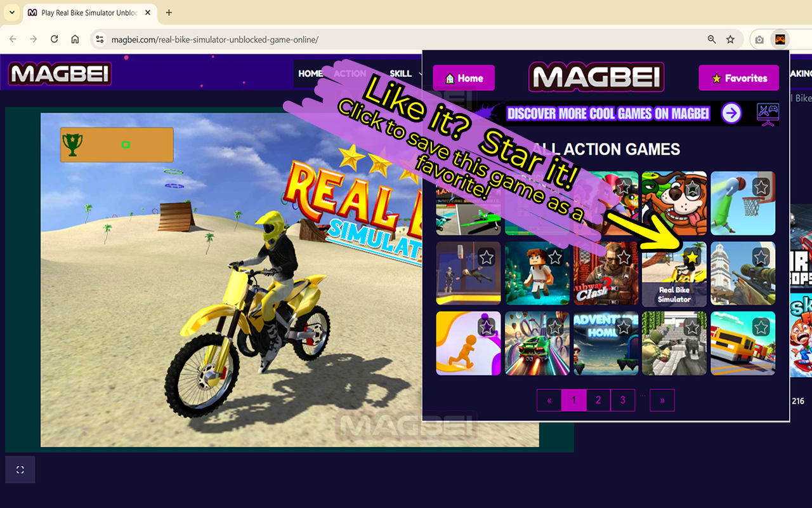Bookmark this page with the address bar star
This screenshot has height=508, width=812.
[730, 39]
